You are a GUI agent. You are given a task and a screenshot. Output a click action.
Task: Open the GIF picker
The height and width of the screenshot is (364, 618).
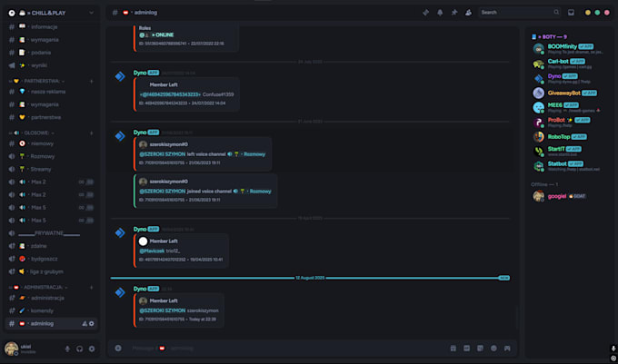pos(466,349)
